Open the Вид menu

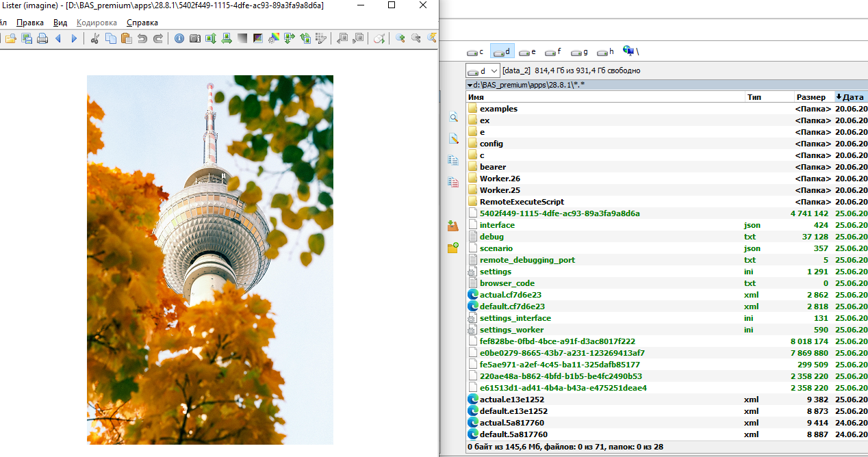click(60, 23)
